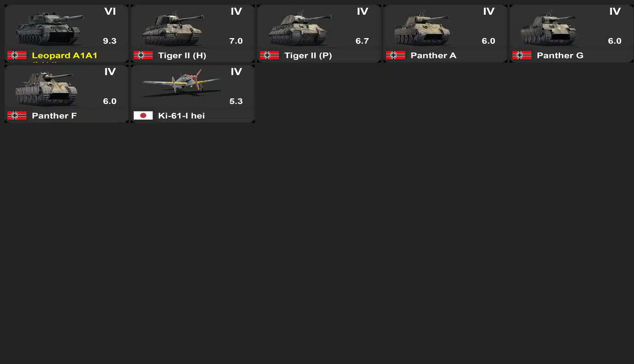Click the Panther G name label

[x=560, y=56]
